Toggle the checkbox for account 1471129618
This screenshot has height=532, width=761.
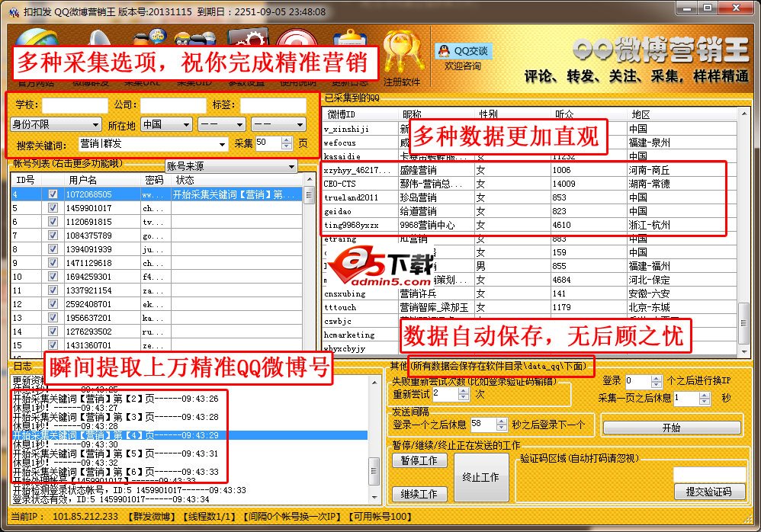53,263
